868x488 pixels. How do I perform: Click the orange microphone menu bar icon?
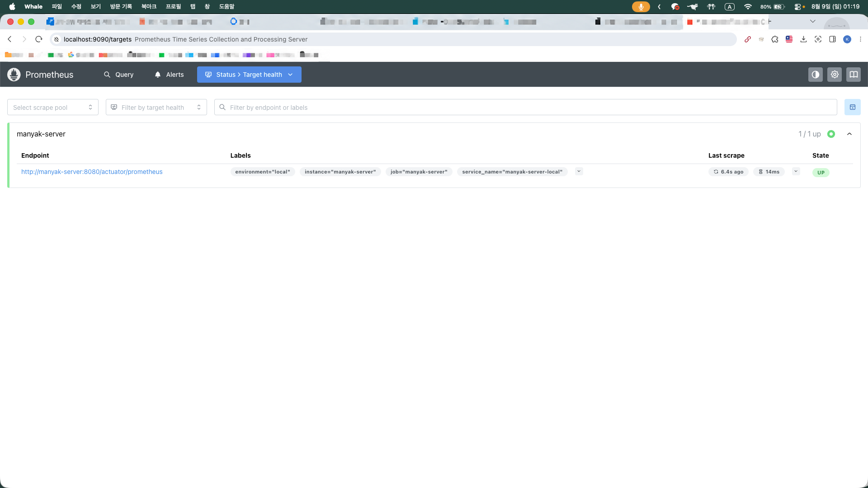[641, 6]
